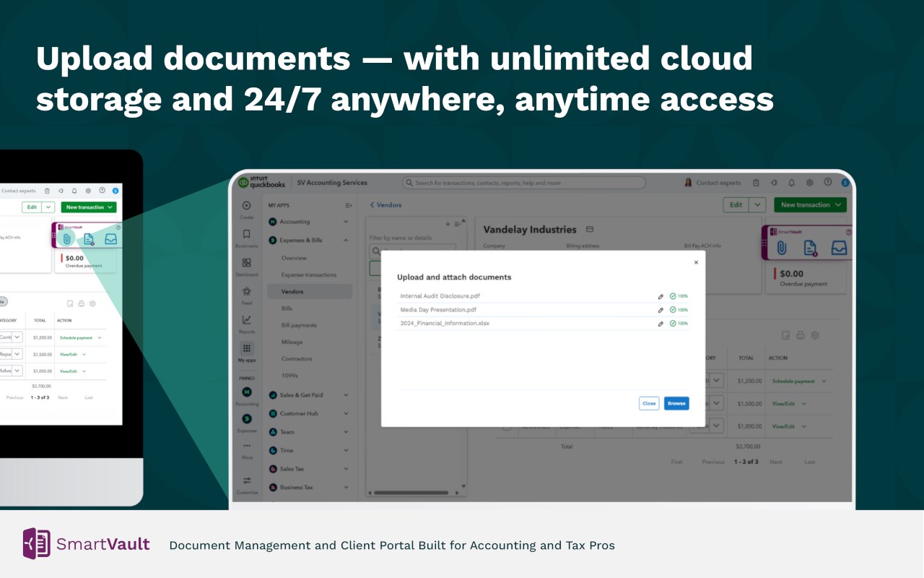Viewport: 924px width, 578px height.
Task: Click 100% upload status for Internal Audit Disclosure.pdf
Action: click(679, 296)
